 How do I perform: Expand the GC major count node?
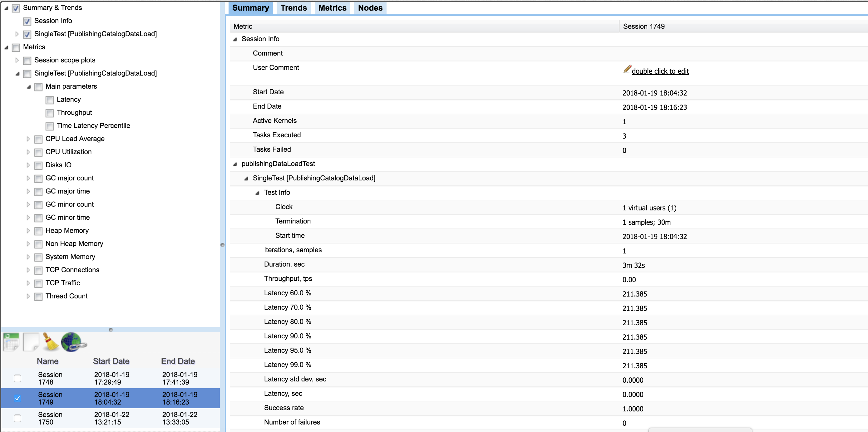pos(28,178)
